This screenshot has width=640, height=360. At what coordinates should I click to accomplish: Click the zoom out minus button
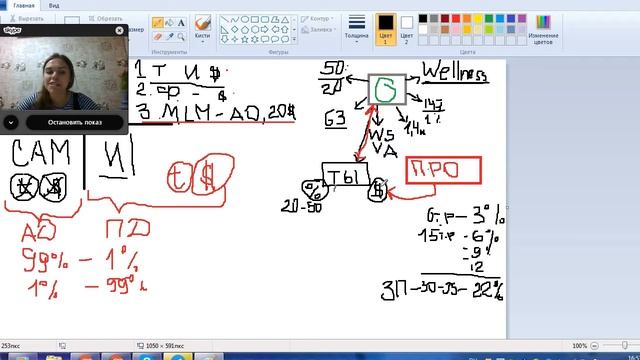tap(595, 346)
